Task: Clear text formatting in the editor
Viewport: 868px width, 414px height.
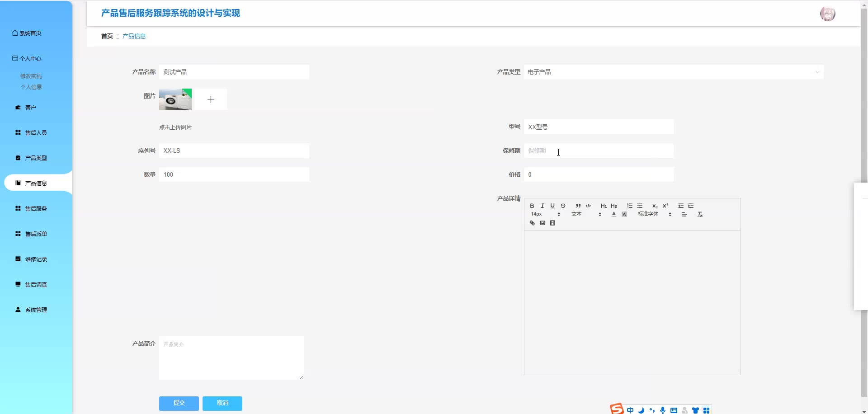Action: (x=700, y=214)
